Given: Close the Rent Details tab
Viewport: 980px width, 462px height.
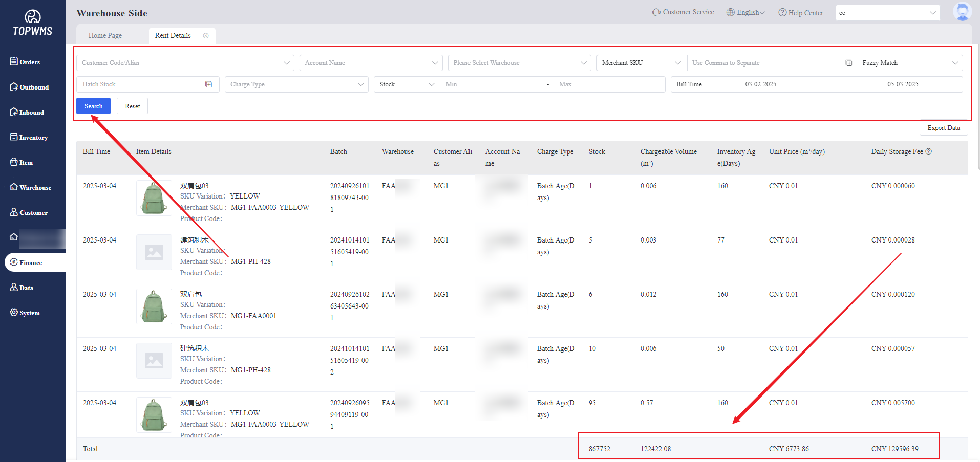Looking at the screenshot, I should [206, 36].
